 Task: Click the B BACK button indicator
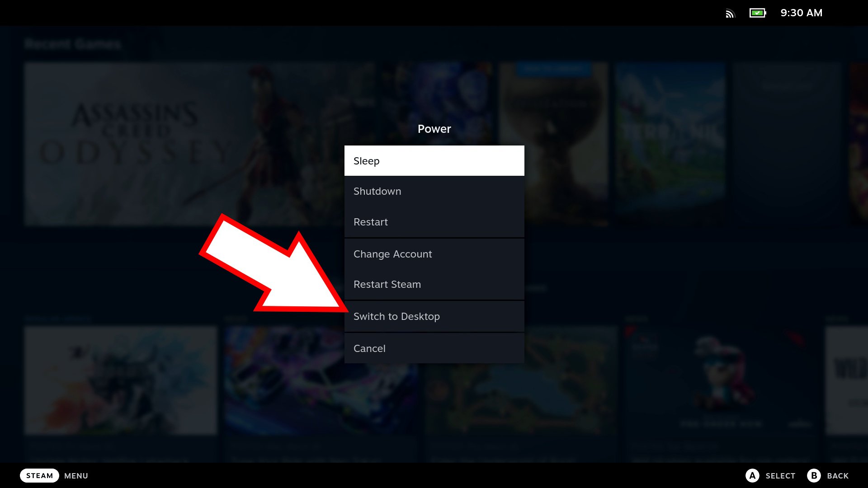[829, 475]
